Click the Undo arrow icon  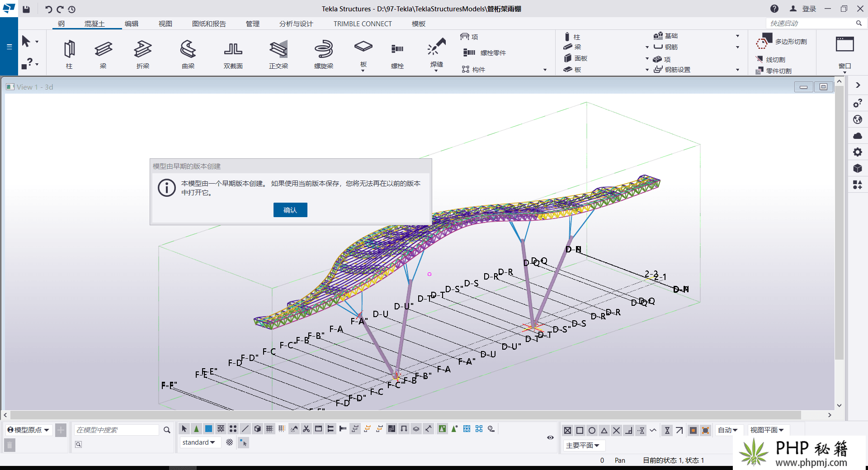coord(48,9)
